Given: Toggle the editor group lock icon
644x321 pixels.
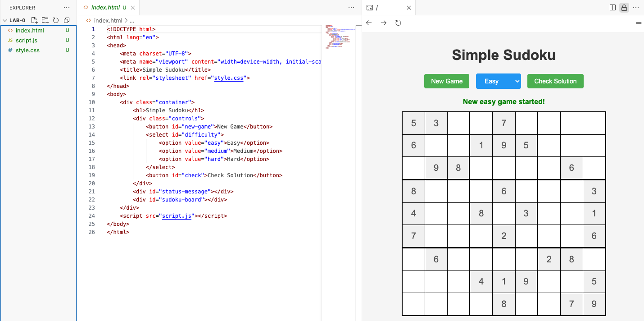Looking at the screenshot, I should click(x=624, y=8).
